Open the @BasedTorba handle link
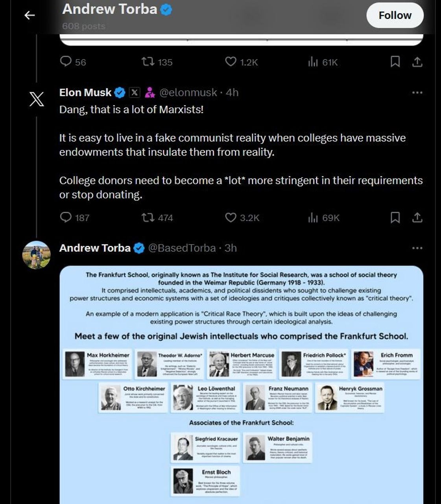Viewport: 441px width, 504px height. [182, 248]
